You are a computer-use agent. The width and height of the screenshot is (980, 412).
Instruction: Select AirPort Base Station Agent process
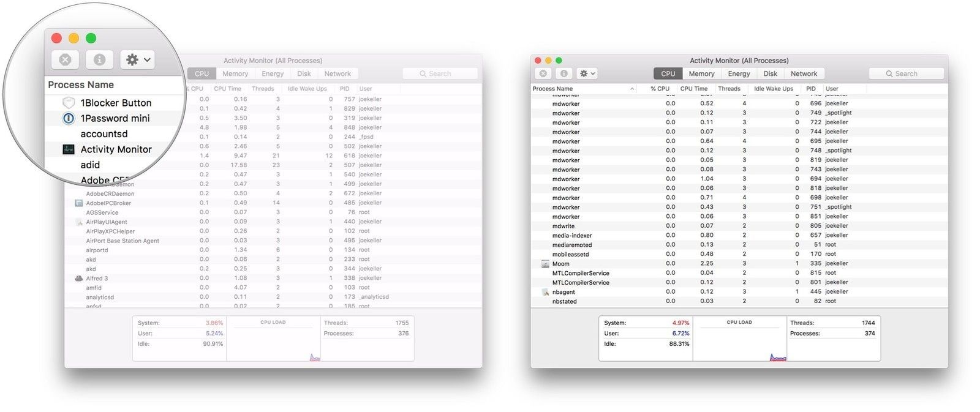pyautogui.click(x=273, y=241)
